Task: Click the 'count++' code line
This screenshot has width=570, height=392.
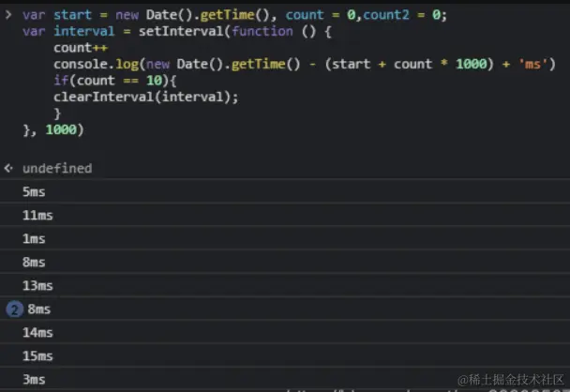Action: click(x=81, y=48)
